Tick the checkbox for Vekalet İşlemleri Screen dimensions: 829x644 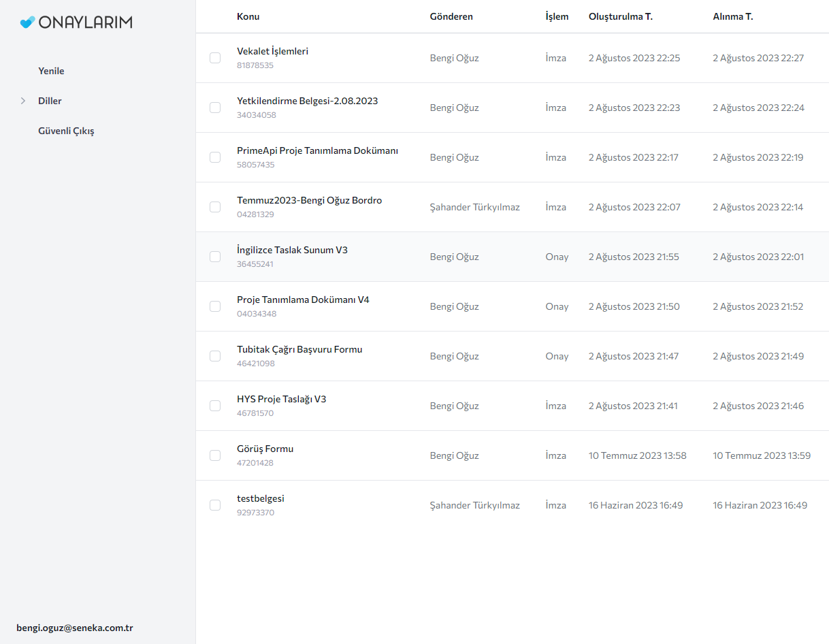point(215,58)
